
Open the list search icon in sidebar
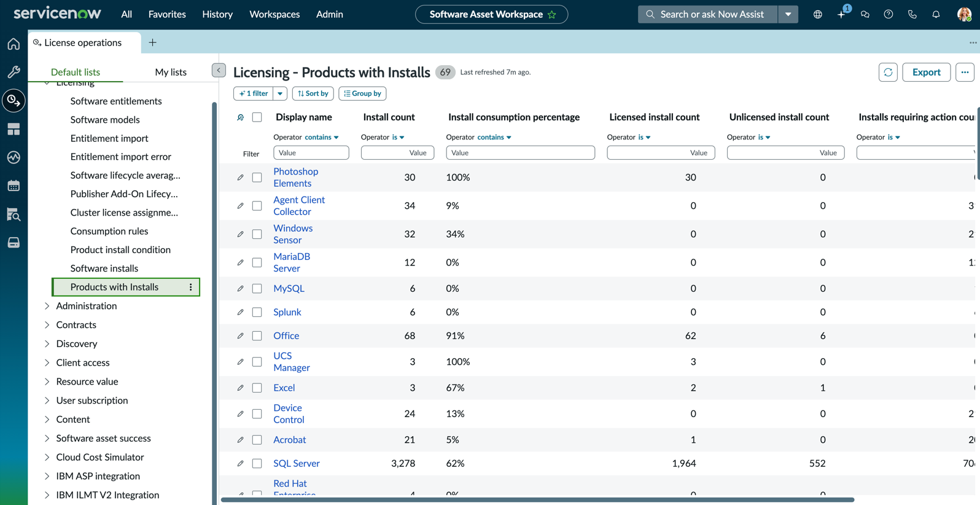pyautogui.click(x=14, y=214)
